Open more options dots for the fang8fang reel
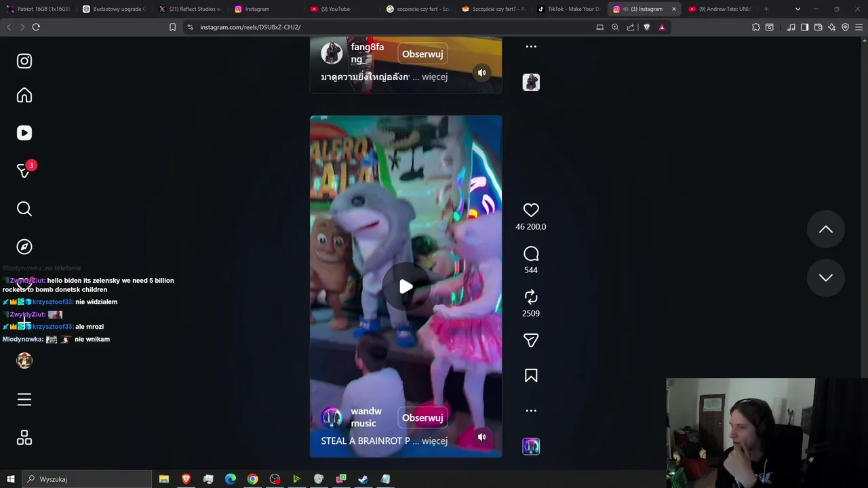 (x=531, y=47)
